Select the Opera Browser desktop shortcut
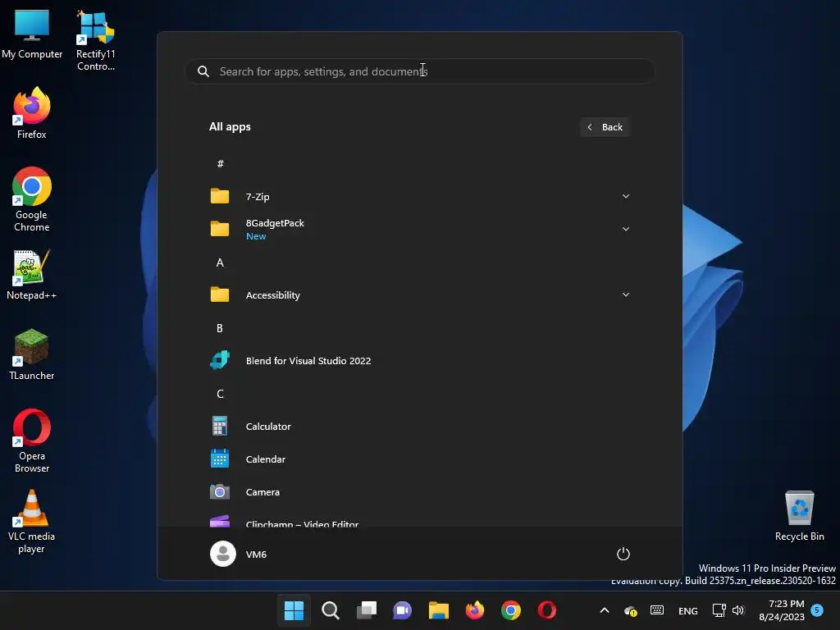Screen dimensions: 840x630 32,441
